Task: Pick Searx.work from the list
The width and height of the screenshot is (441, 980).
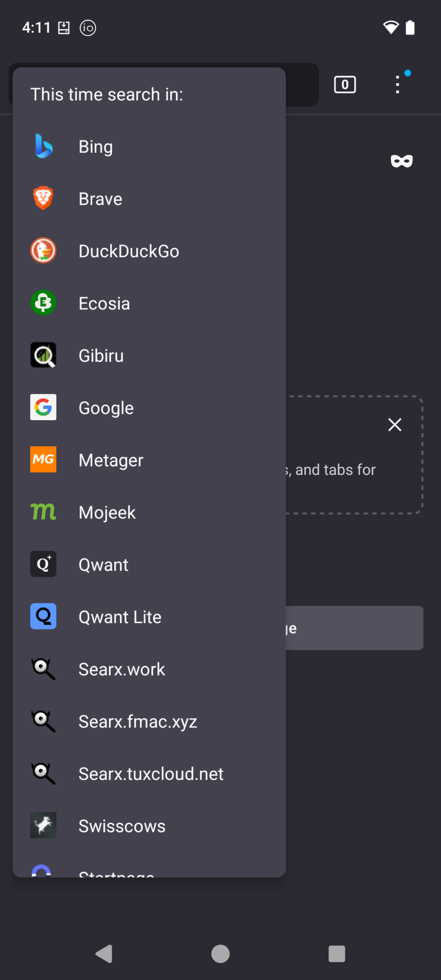Action: pos(121,669)
